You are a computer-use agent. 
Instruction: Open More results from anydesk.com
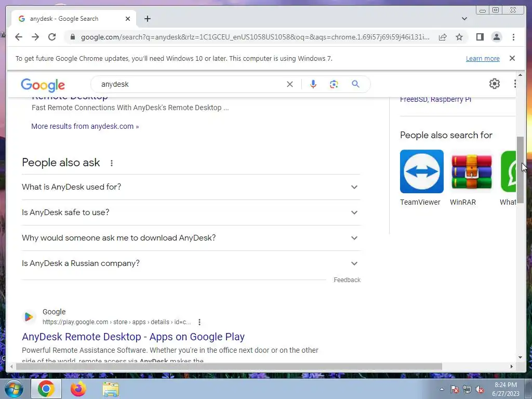[x=85, y=126]
